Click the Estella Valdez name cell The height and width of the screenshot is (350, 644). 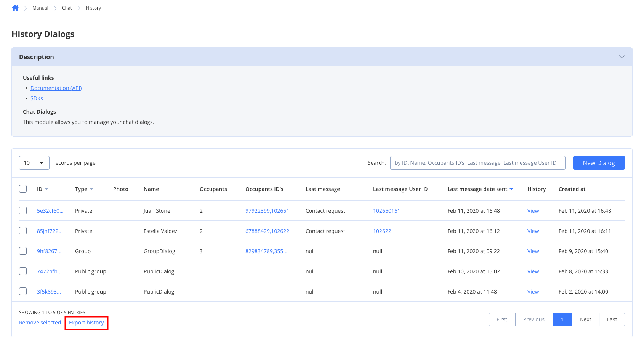point(160,231)
